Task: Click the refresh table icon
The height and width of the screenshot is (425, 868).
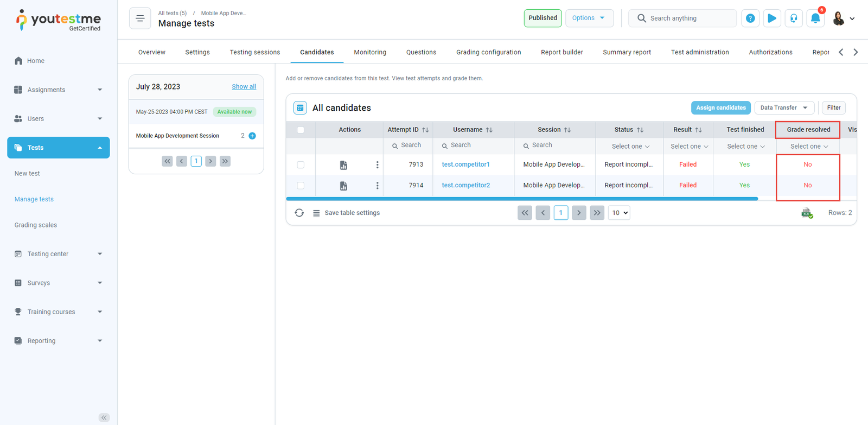Action: point(299,213)
